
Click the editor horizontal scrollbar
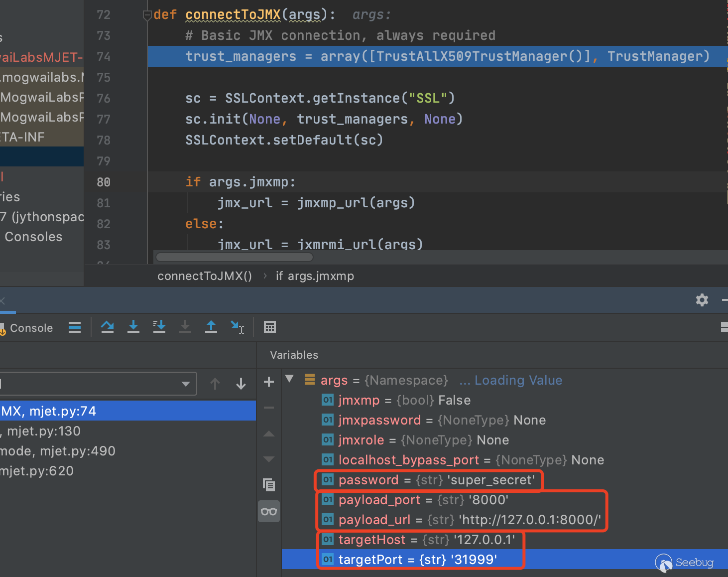pos(235,257)
